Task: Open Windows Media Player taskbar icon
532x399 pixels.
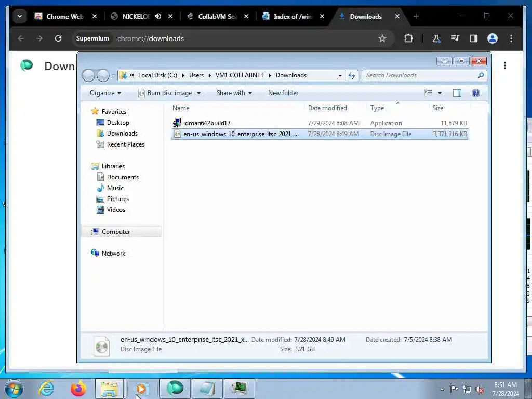Action: coord(141,389)
